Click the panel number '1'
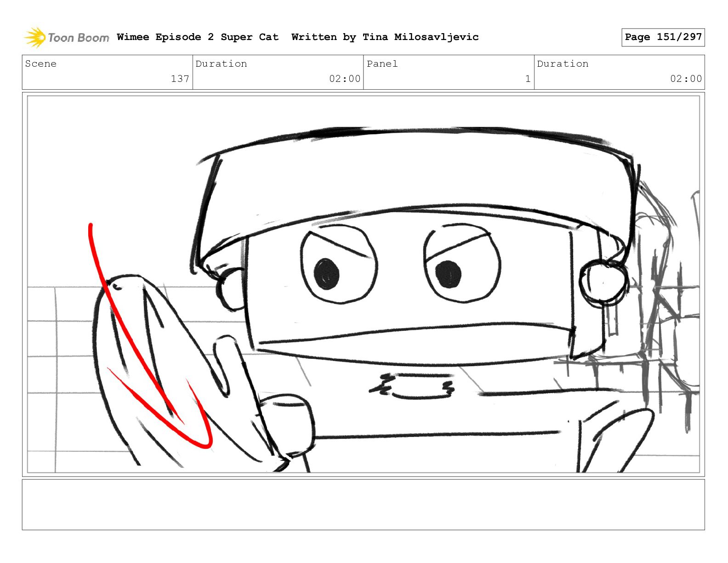The height and width of the screenshot is (563, 728). pyautogui.click(x=528, y=79)
